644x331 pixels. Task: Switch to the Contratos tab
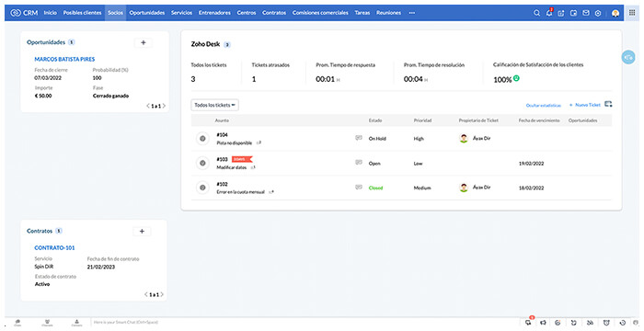(274, 13)
